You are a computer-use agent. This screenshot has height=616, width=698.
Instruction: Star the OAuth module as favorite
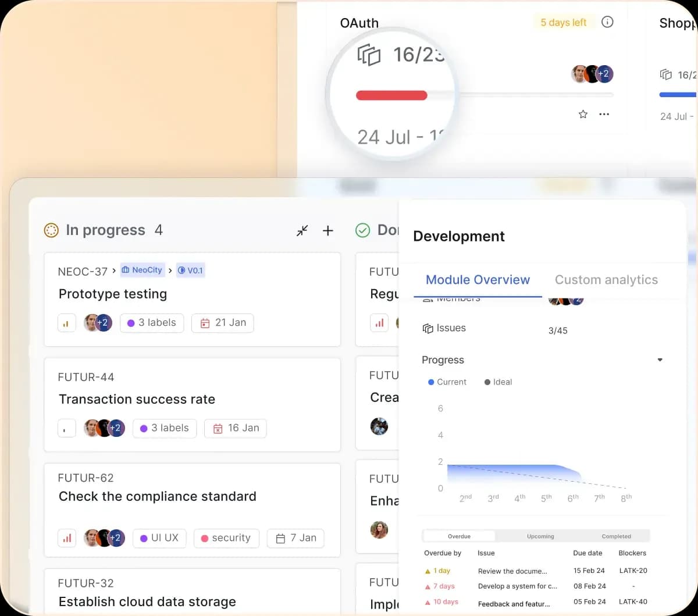point(583,114)
